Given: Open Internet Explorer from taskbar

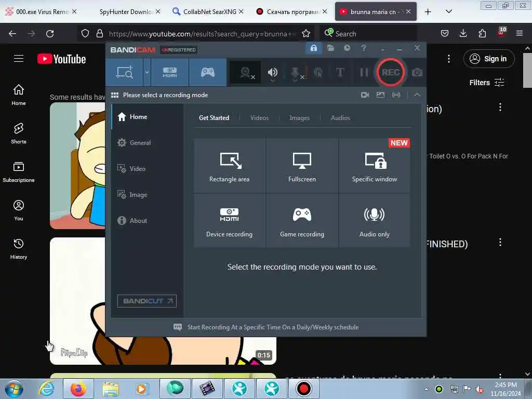Looking at the screenshot, I should point(46,389).
